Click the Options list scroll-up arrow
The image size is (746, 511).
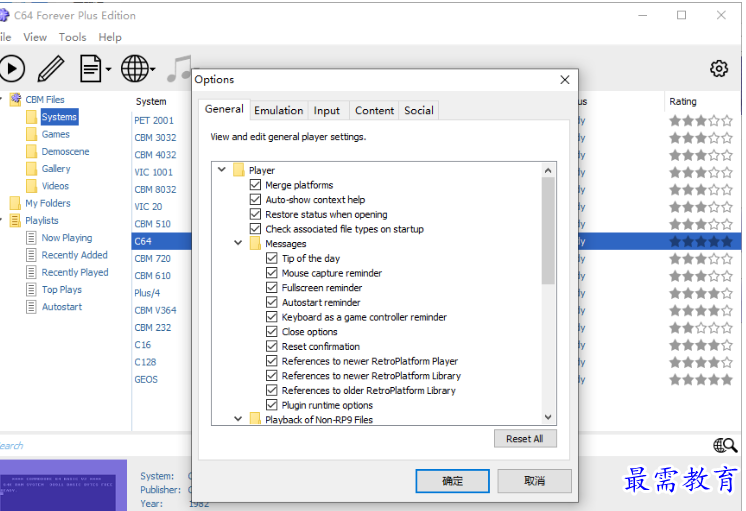click(548, 170)
